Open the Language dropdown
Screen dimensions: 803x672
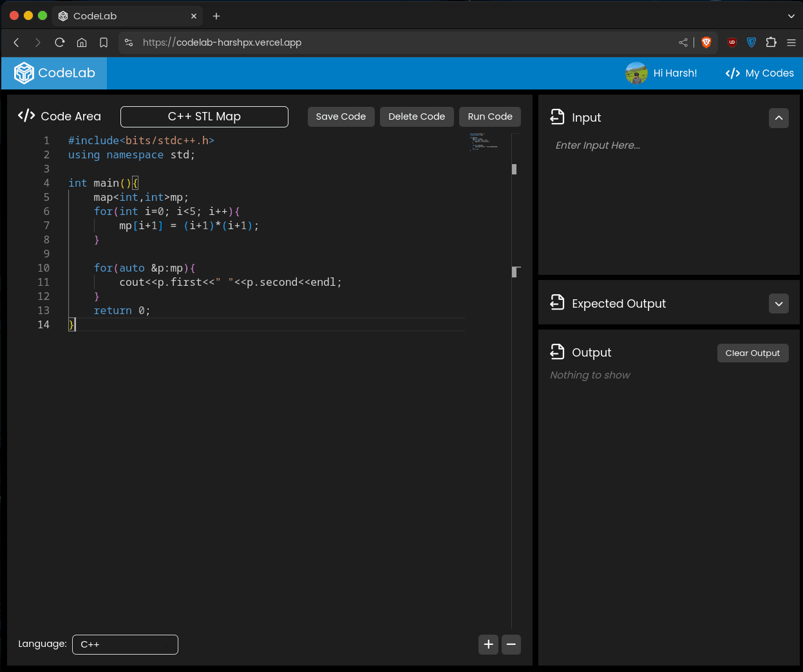125,644
